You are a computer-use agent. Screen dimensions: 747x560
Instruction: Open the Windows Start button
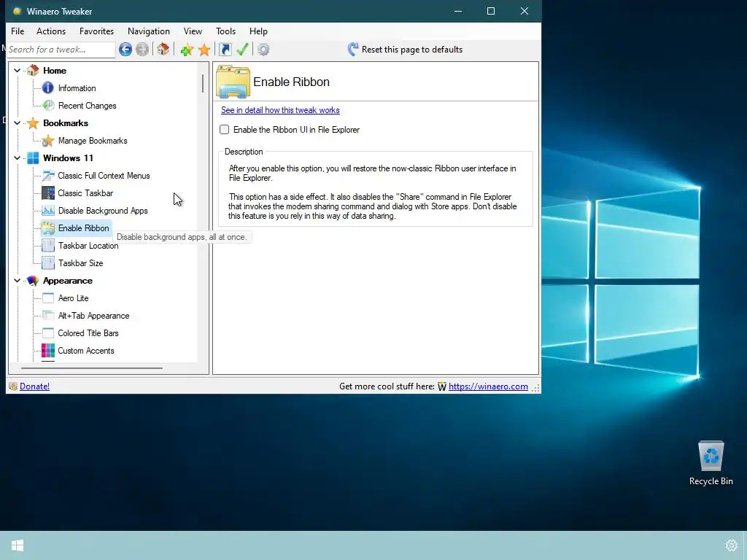(18, 545)
